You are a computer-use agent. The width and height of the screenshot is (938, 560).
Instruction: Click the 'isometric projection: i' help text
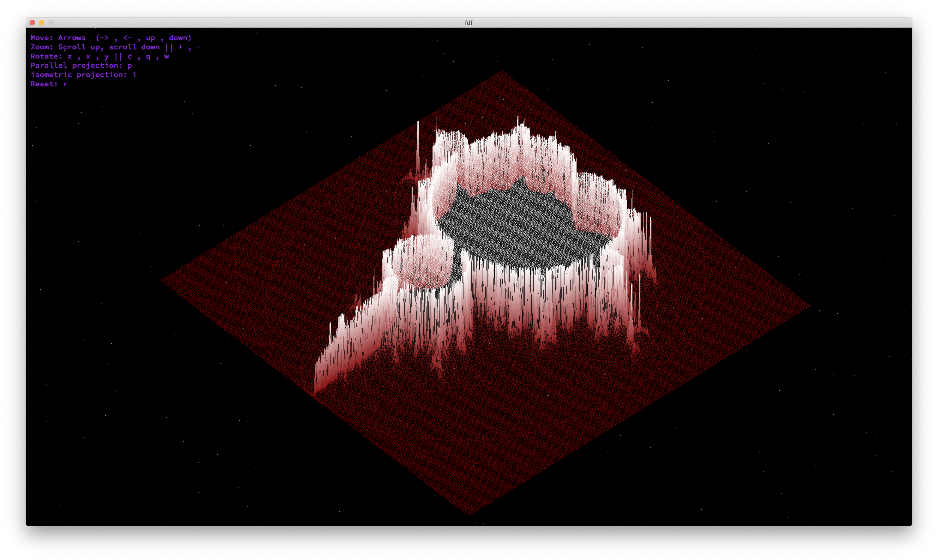pyautogui.click(x=83, y=75)
